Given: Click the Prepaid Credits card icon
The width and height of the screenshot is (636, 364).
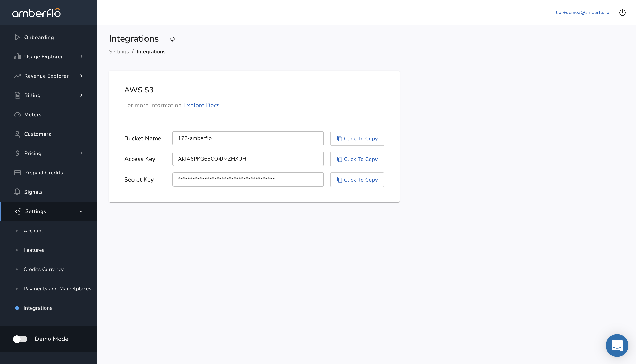Looking at the screenshot, I should [17, 173].
